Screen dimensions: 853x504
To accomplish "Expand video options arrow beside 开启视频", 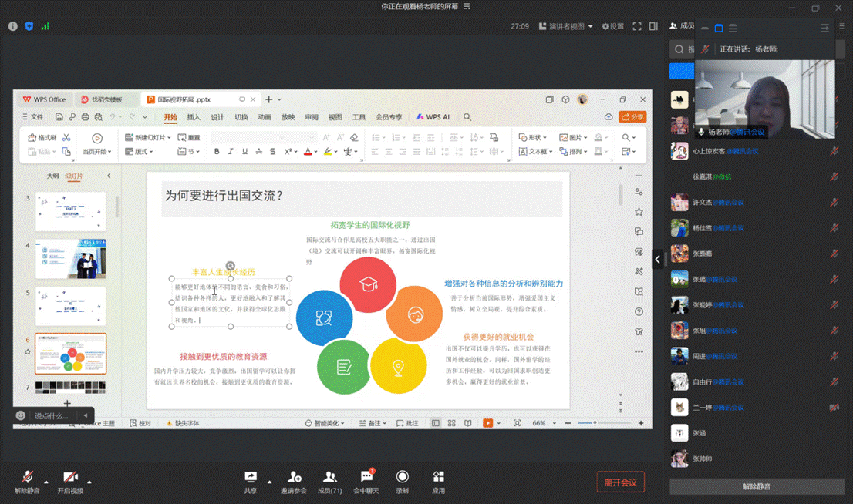I will (x=89, y=482).
